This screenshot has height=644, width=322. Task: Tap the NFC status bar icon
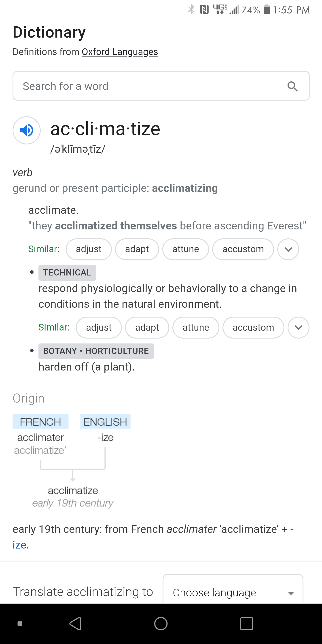coord(204,10)
